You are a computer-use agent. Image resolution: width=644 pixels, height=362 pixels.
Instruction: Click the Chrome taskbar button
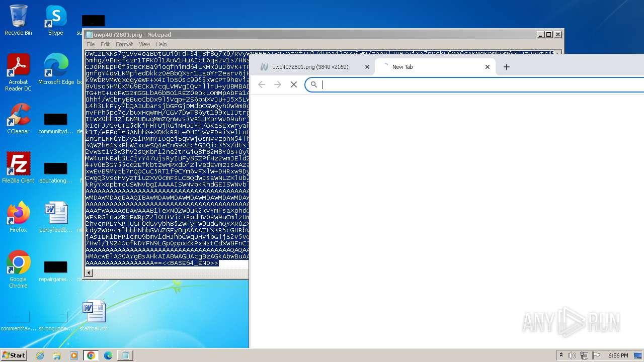point(91,355)
